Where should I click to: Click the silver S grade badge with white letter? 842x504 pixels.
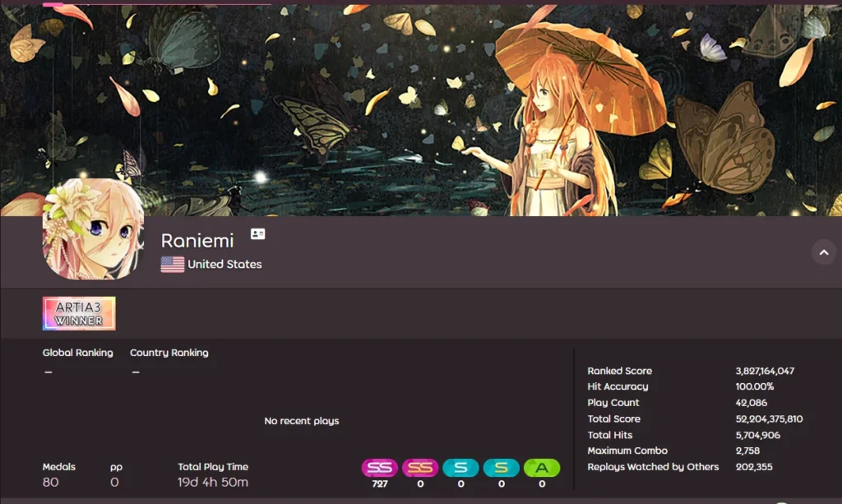pos(460,468)
